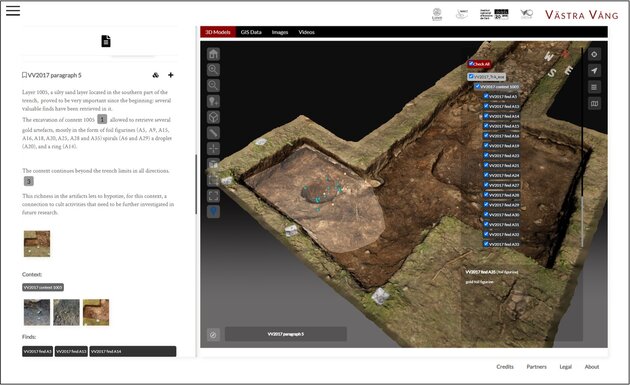Open the lighting control bulb icon
This screenshot has height=385, width=630.
click(x=213, y=101)
